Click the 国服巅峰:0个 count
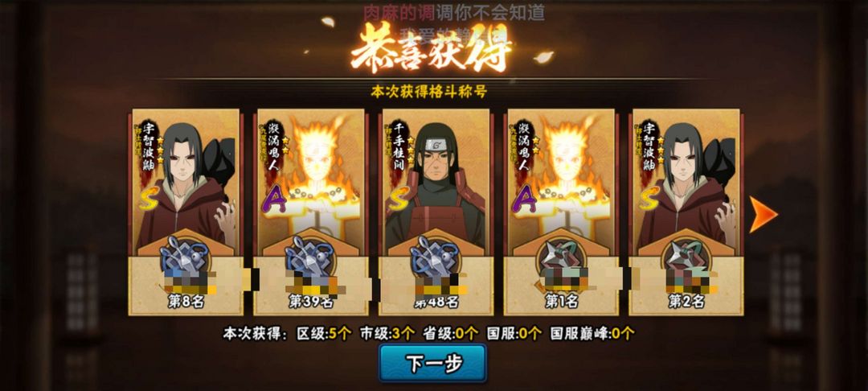This screenshot has width=868, height=391. (x=592, y=333)
